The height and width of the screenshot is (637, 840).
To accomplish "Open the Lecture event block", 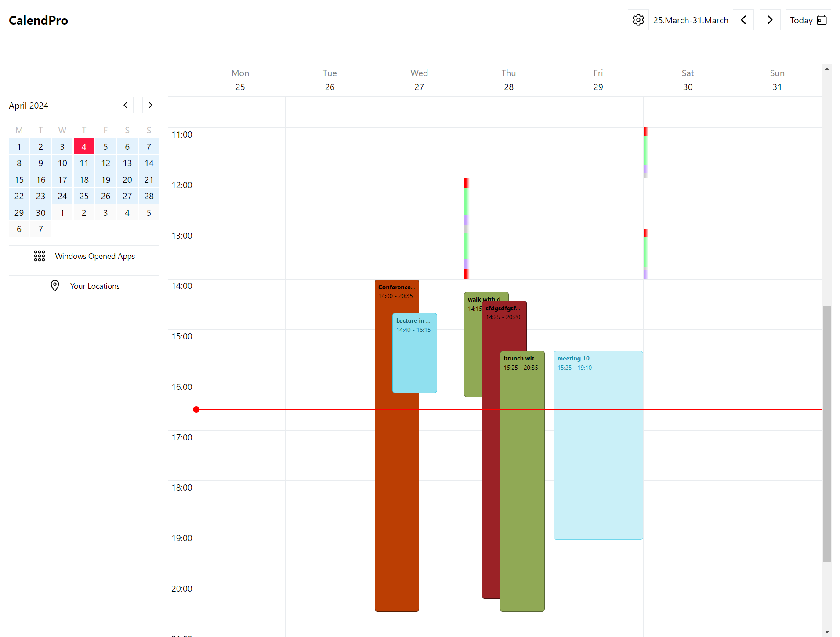I will (415, 353).
